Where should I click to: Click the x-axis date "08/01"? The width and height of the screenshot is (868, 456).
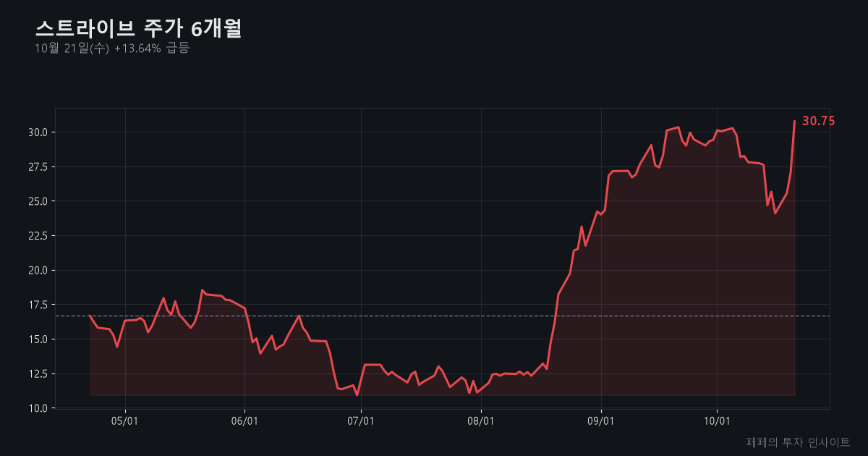pyautogui.click(x=481, y=421)
